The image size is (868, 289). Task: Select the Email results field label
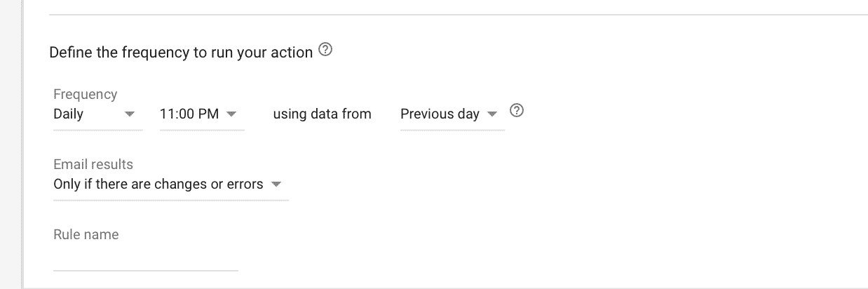click(93, 165)
